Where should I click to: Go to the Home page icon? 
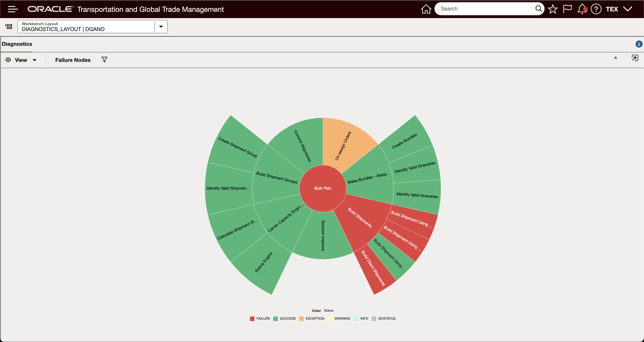tap(426, 9)
